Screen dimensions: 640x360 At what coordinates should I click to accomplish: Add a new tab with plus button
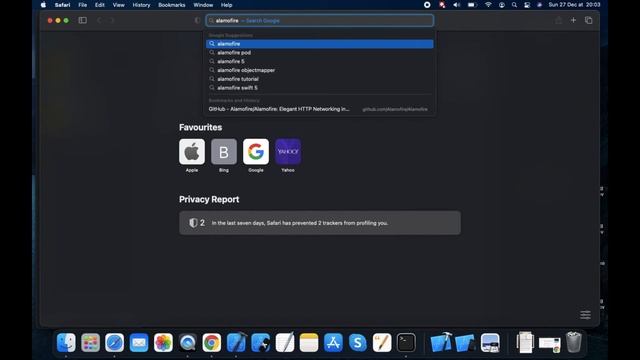coord(573,20)
